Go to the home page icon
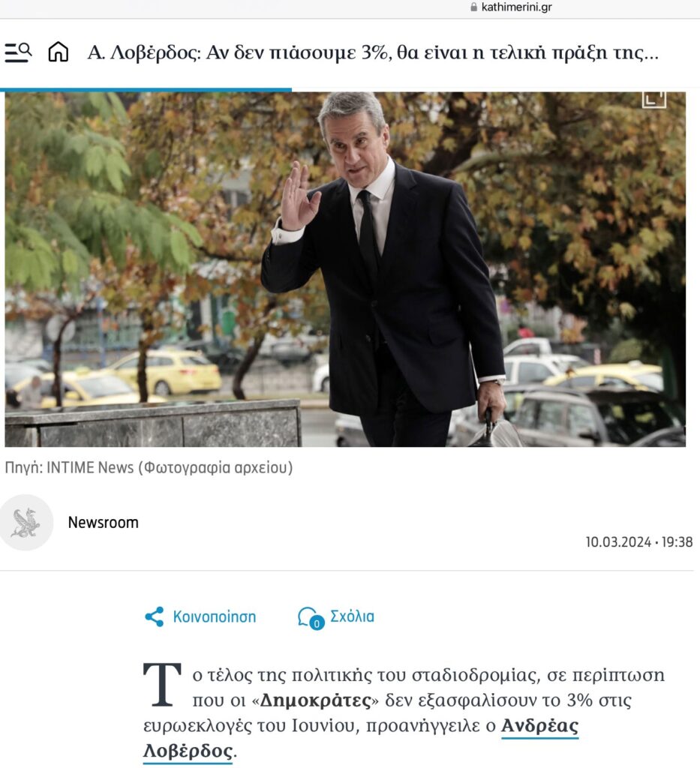 point(59,52)
